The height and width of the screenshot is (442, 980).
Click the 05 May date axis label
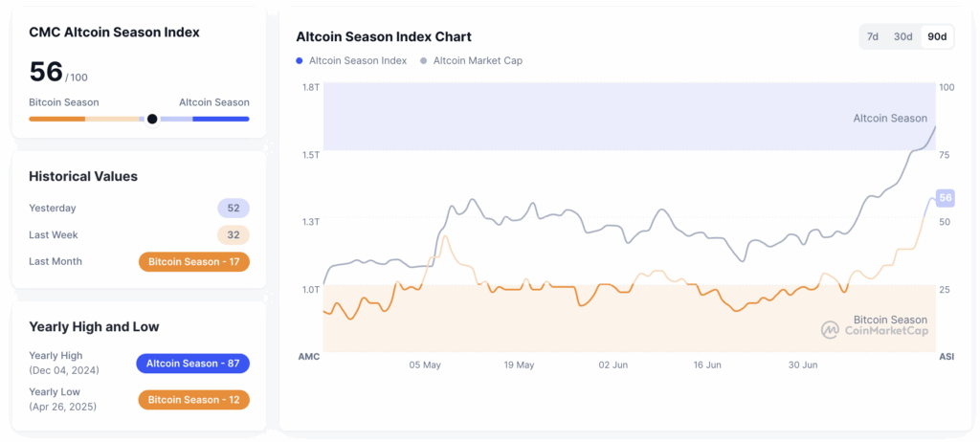point(425,365)
